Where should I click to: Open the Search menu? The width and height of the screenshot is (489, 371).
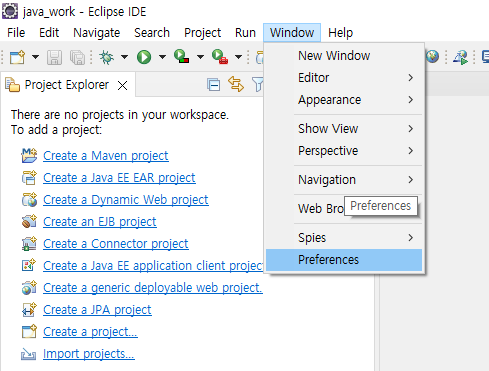click(152, 33)
